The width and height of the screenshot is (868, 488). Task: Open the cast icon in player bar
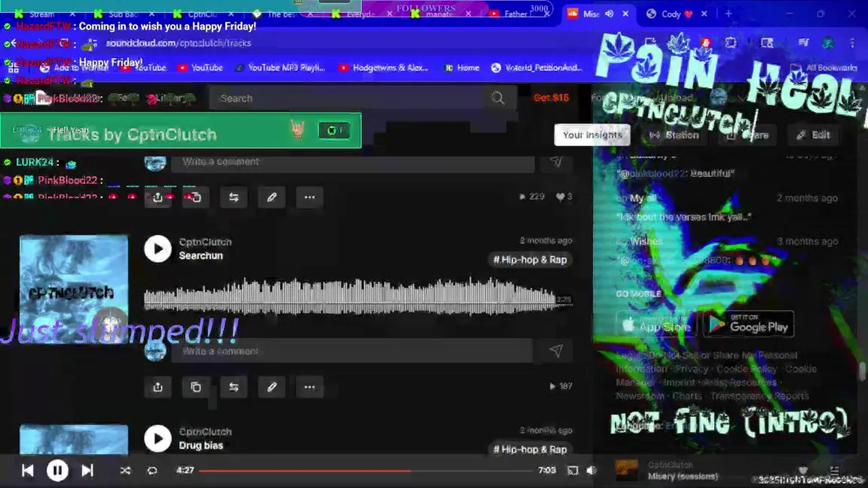pyautogui.click(x=573, y=470)
